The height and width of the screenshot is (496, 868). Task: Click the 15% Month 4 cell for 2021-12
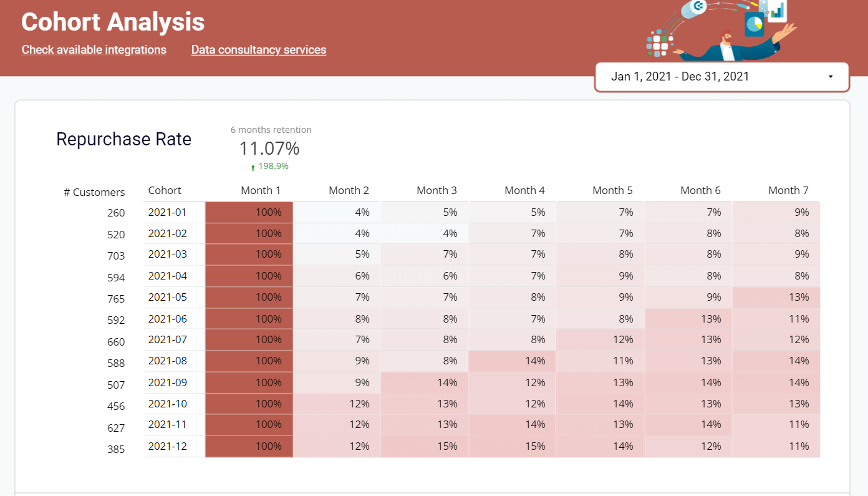(512, 446)
